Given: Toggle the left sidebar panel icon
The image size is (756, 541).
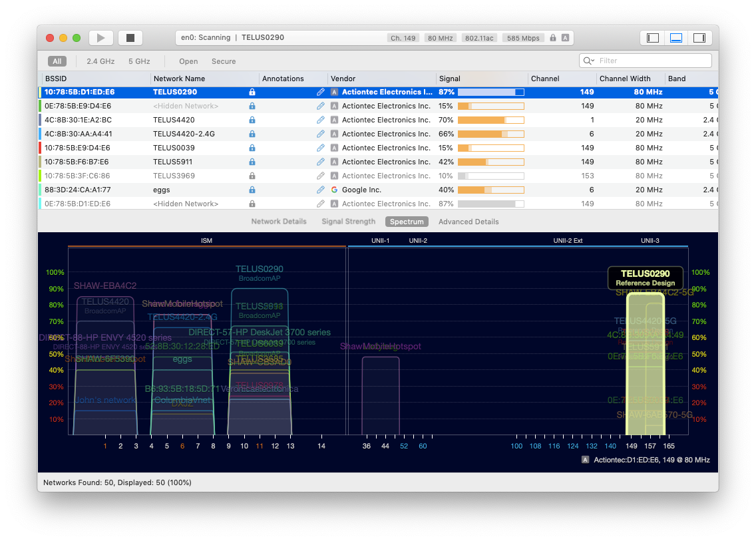Looking at the screenshot, I should tap(653, 38).
